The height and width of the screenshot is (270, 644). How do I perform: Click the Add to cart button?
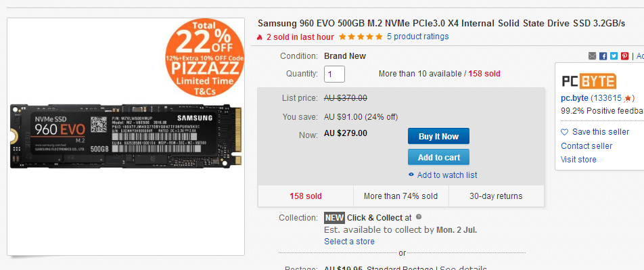coord(438,157)
